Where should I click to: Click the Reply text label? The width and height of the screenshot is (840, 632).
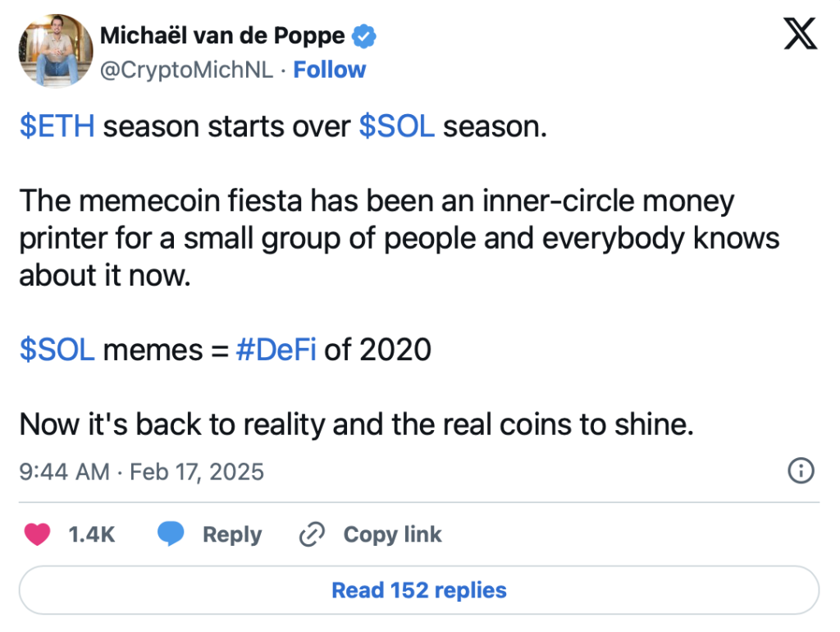pos(232,535)
